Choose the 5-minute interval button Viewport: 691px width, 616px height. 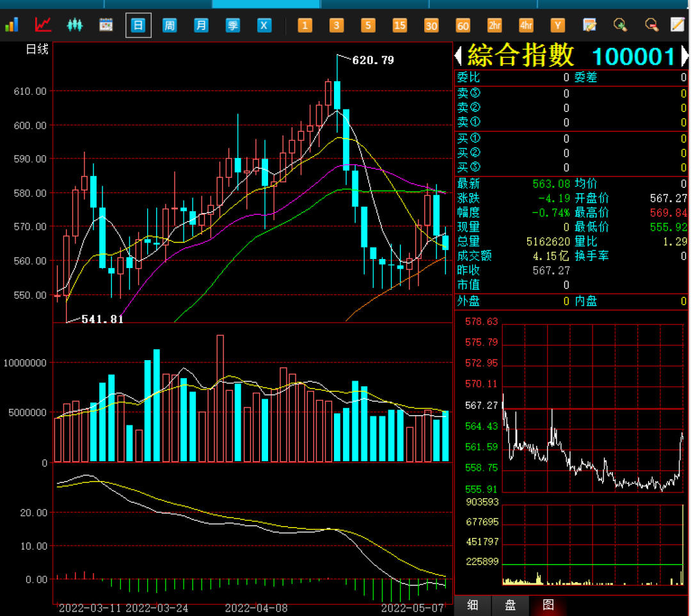click(x=368, y=25)
